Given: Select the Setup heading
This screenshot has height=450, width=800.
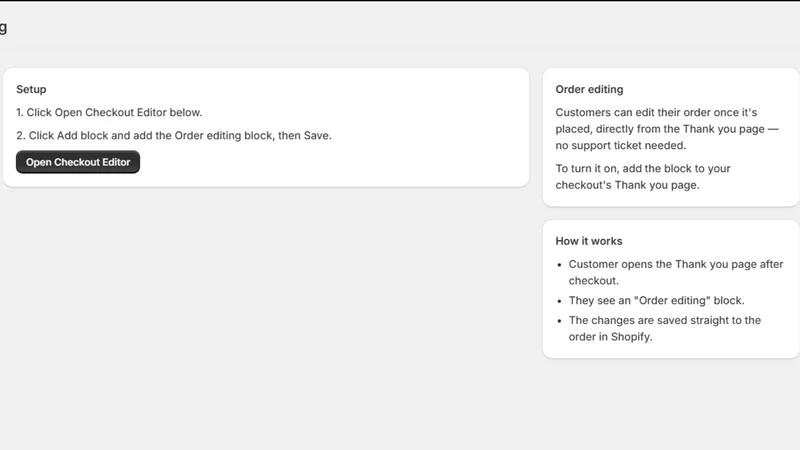Looking at the screenshot, I should pyautogui.click(x=31, y=89).
